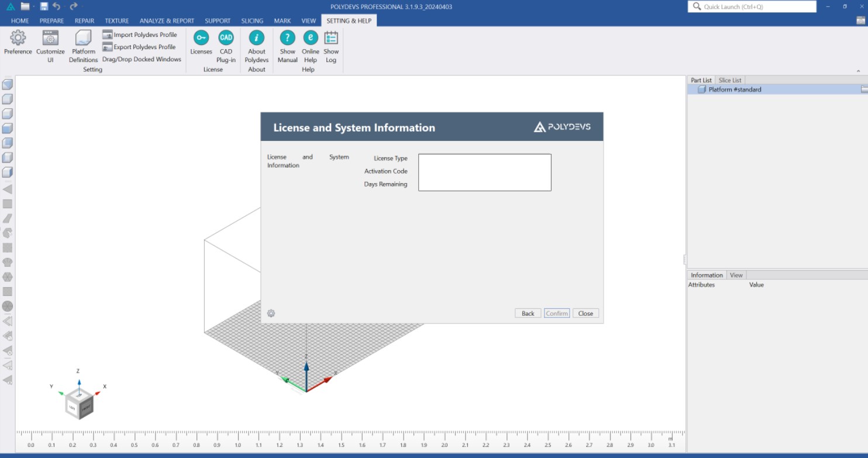Select the SETTING & HELP tab
The height and width of the screenshot is (458, 868).
[x=349, y=20]
